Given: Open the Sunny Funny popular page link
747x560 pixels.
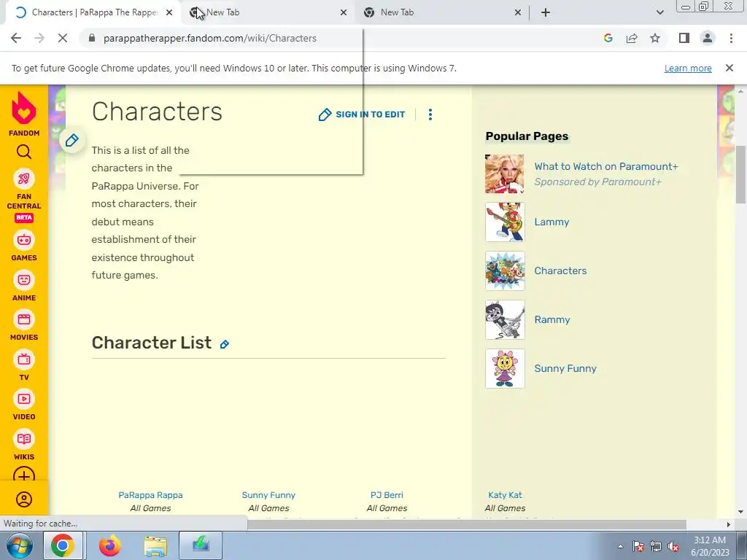Looking at the screenshot, I should pyautogui.click(x=565, y=368).
